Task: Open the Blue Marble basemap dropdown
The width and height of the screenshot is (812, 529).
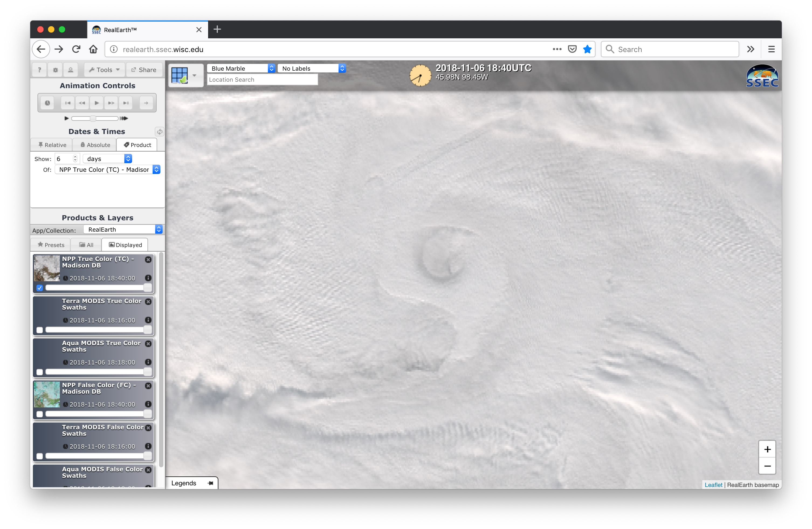Action: pyautogui.click(x=241, y=68)
